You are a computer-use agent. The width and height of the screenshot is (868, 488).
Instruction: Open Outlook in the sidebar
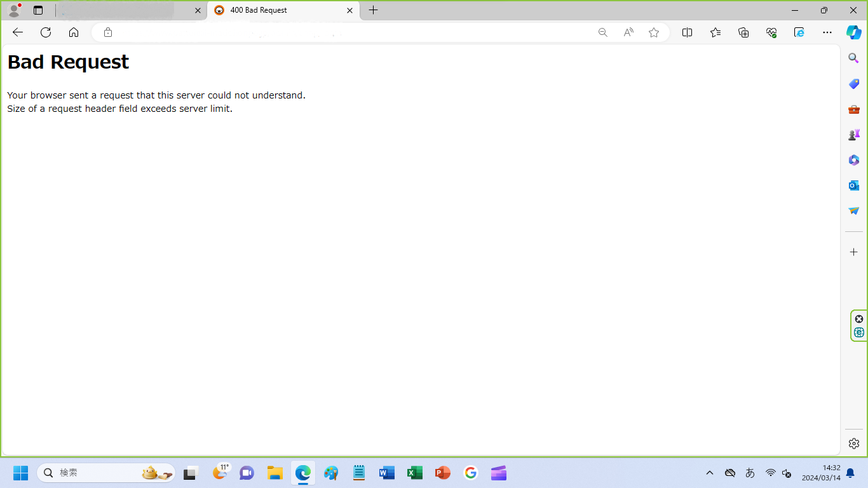click(854, 186)
